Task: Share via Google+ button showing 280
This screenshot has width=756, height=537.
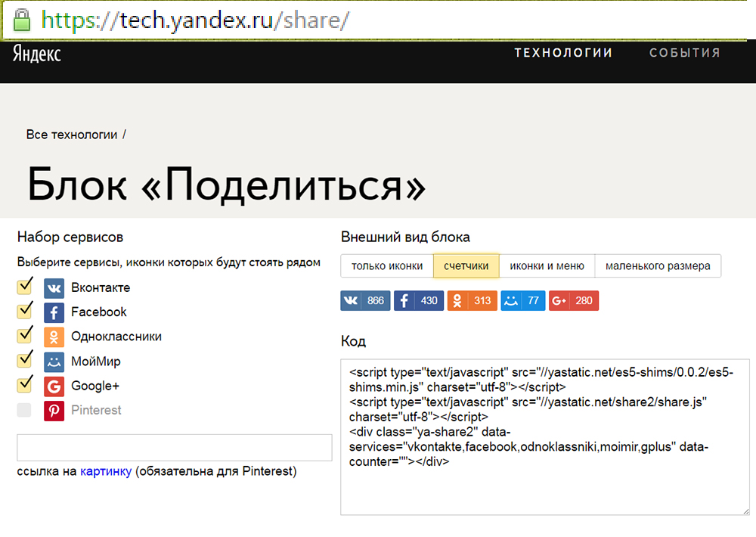Action: pos(573,300)
